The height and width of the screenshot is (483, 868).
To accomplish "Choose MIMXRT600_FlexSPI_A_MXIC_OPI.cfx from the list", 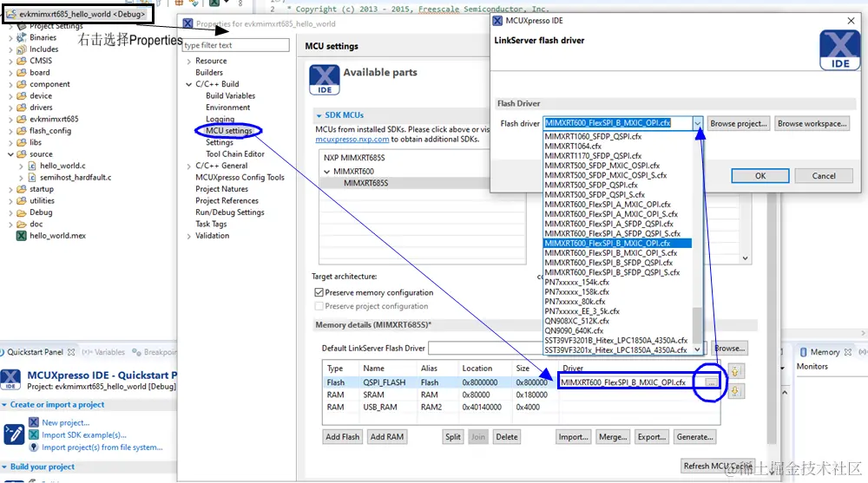I will pos(608,204).
